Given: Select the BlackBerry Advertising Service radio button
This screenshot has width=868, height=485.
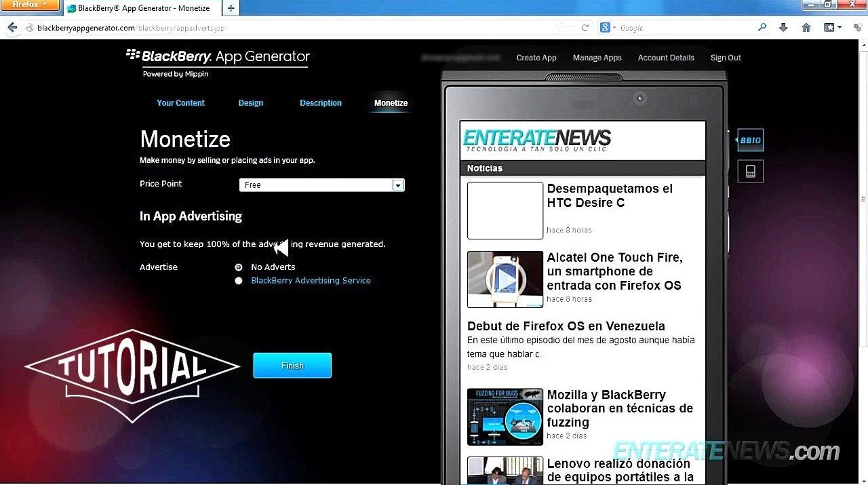Looking at the screenshot, I should tap(239, 281).
